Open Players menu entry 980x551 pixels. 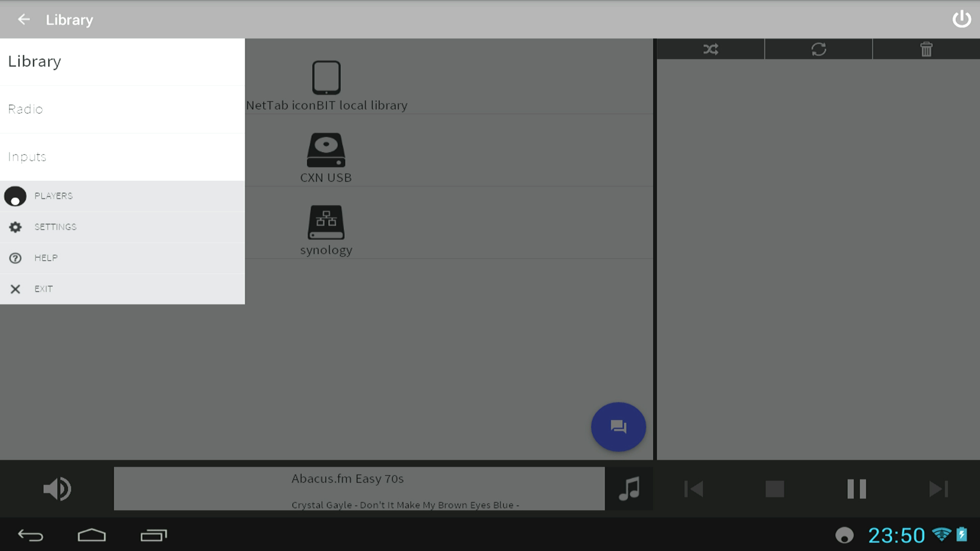(122, 196)
